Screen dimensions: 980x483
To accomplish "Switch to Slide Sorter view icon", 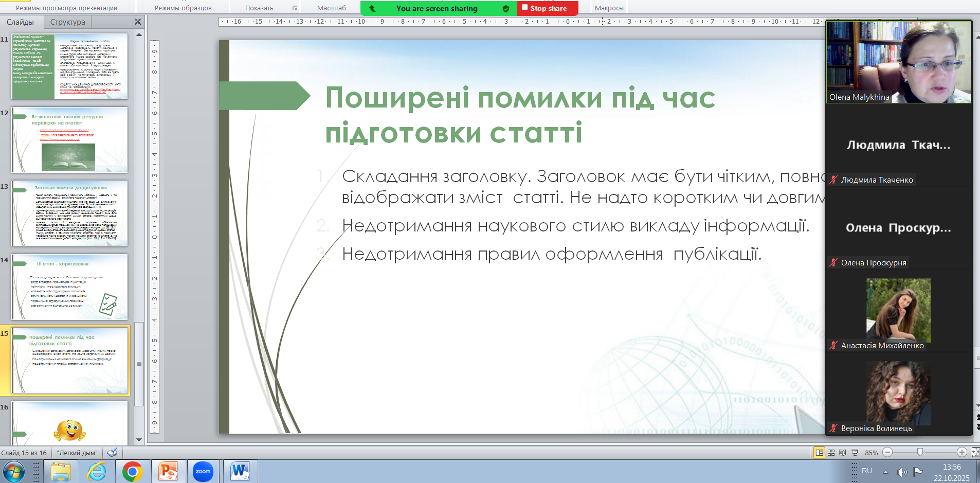I will [831, 453].
